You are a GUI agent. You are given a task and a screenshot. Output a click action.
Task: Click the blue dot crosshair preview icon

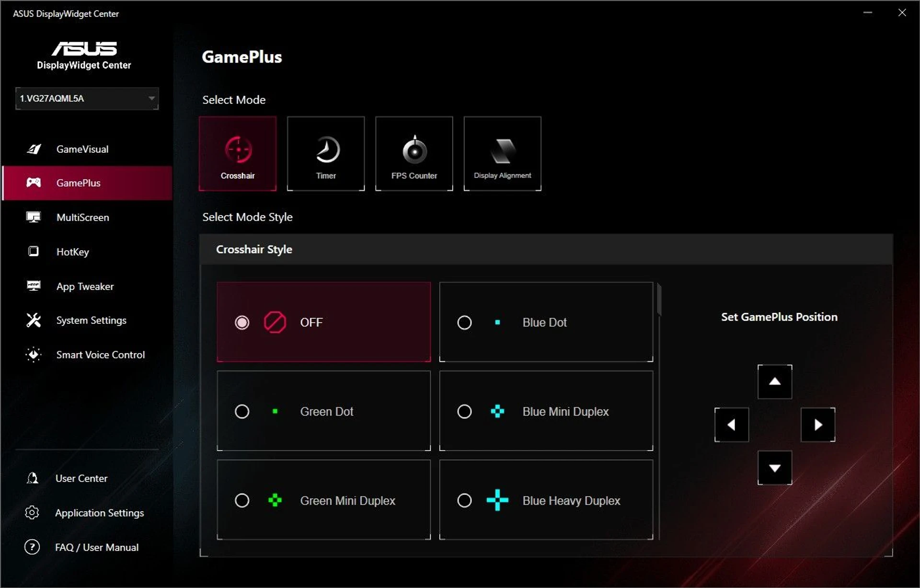click(x=497, y=323)
